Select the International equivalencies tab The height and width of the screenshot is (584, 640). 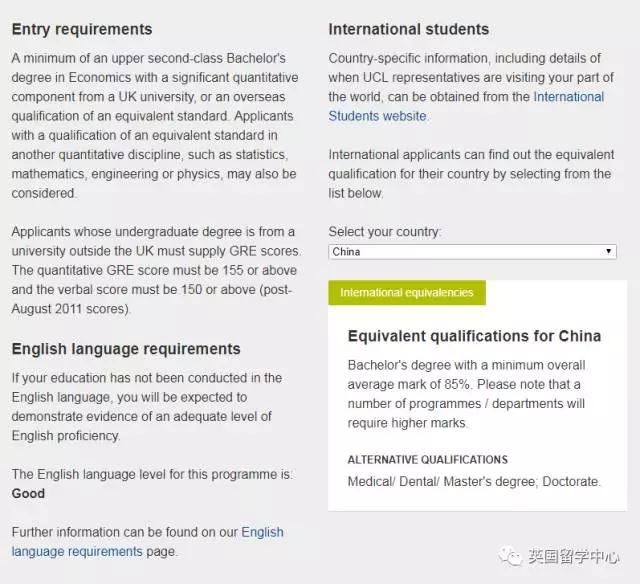(x=407, y=293)
